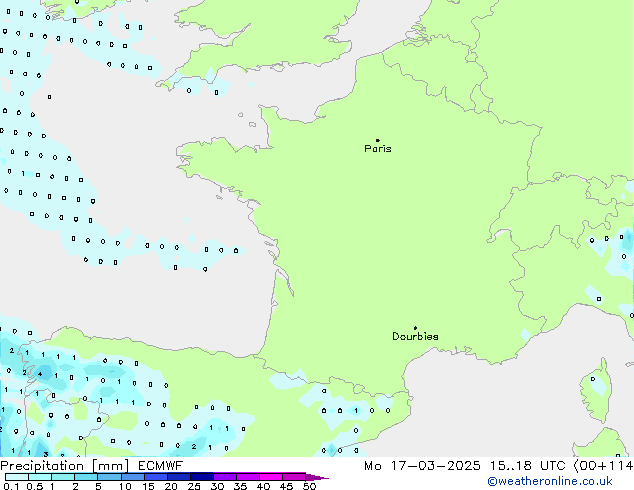Click the '3' precipitation value near Portugal coast
The image size is (634, 490).
(x=46, y=454)
